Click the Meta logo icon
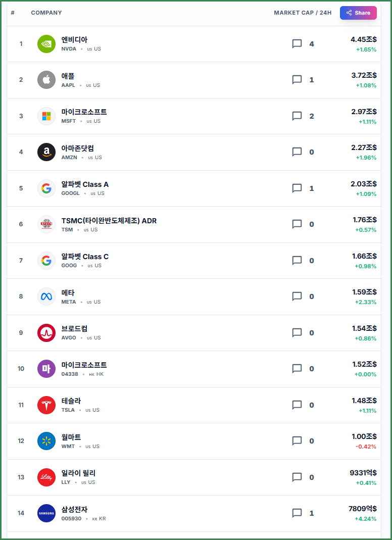 (46, 297)
